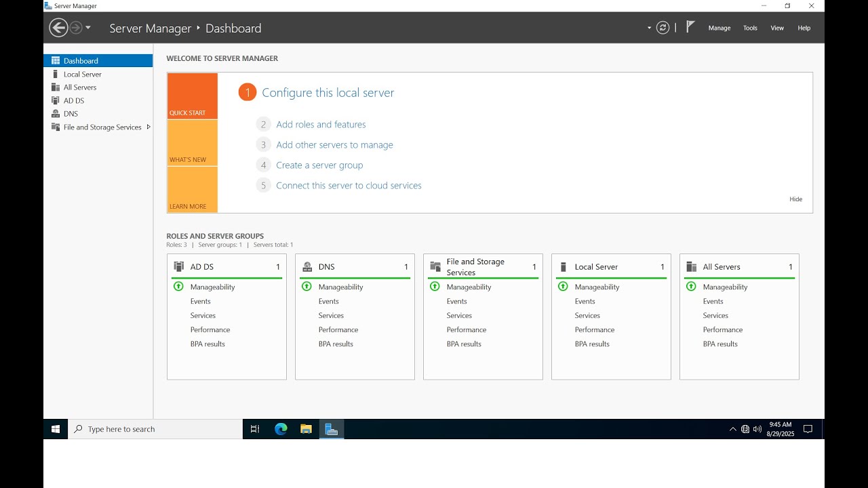This screenshot has height=488, width=868.
Task: Open the Quick Start tile
Action: pos(193,96)
